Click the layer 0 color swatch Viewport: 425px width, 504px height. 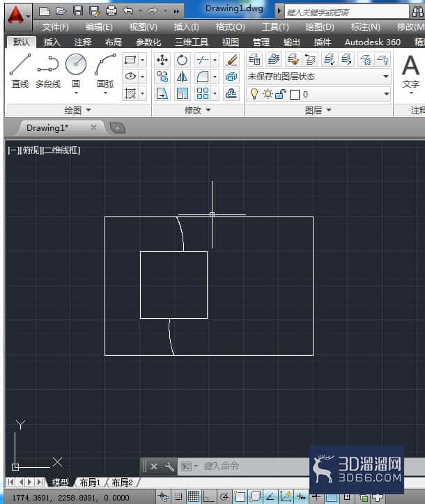(295, 95)
